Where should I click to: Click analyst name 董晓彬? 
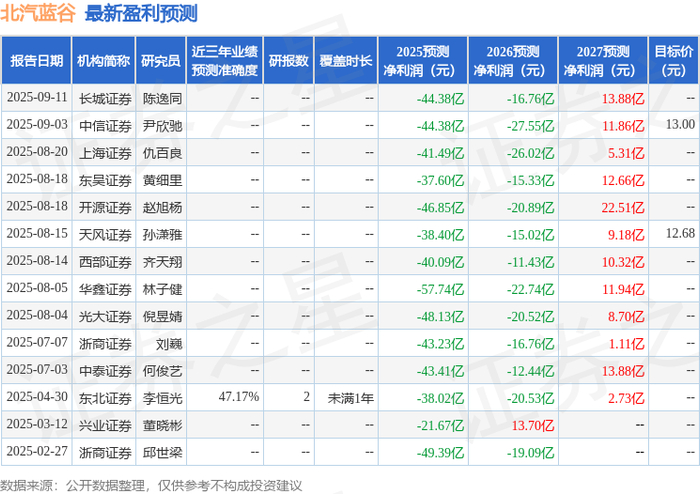pos(162,425)
